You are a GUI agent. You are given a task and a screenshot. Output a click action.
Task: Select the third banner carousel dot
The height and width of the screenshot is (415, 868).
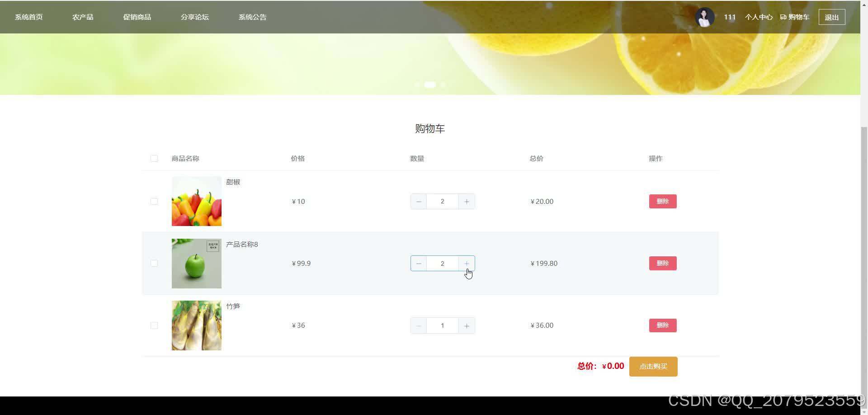[x=443, y=85]
